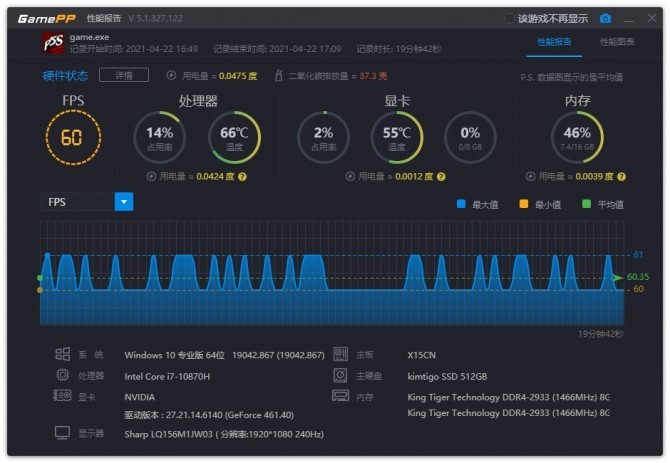Click the green average arrow marker at 60.35

click(618, 278)
